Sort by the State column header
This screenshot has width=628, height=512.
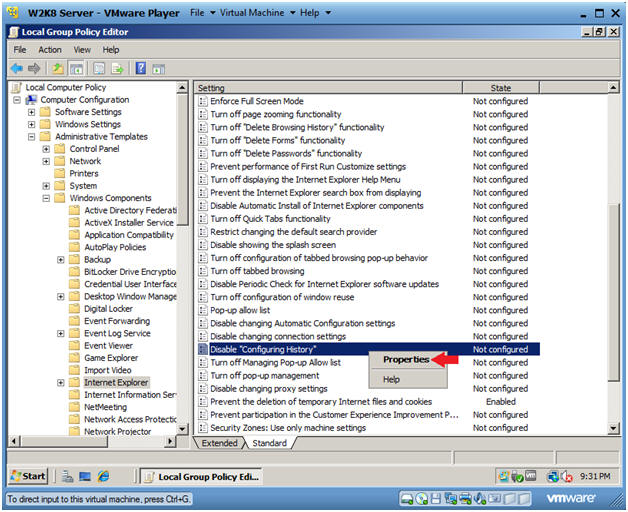point(501,88)
